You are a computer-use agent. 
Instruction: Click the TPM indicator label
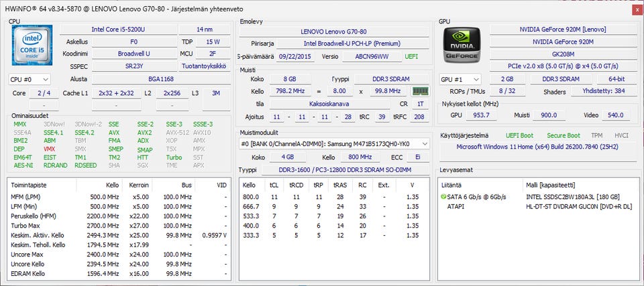598,135
